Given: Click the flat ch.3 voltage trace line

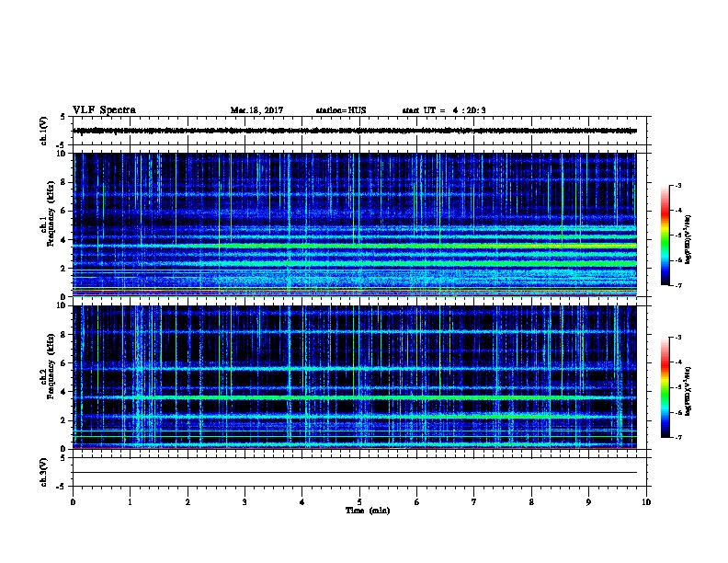Looking at the screenshot, I should 355,473.
